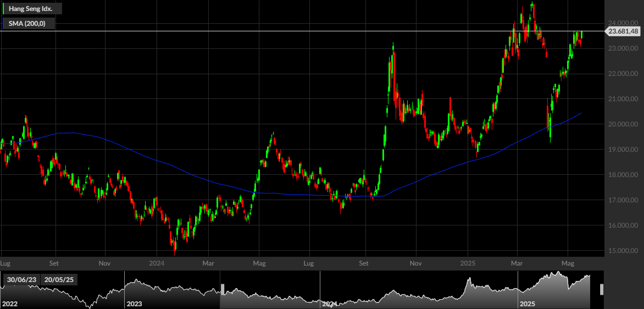644x309 pixels.
Task: Grab the right range handle in navigator
Action: coord(602,289)
